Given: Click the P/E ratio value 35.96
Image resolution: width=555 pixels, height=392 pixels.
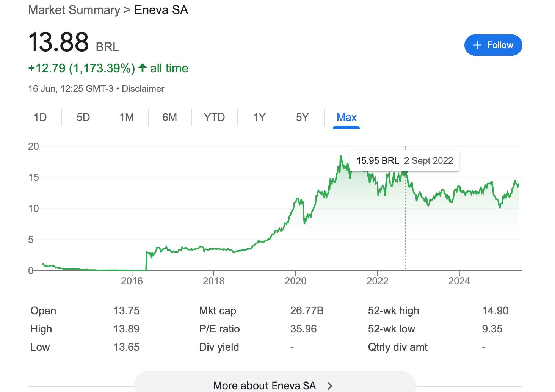Looking at the screenshot, I should coord(304,329).
